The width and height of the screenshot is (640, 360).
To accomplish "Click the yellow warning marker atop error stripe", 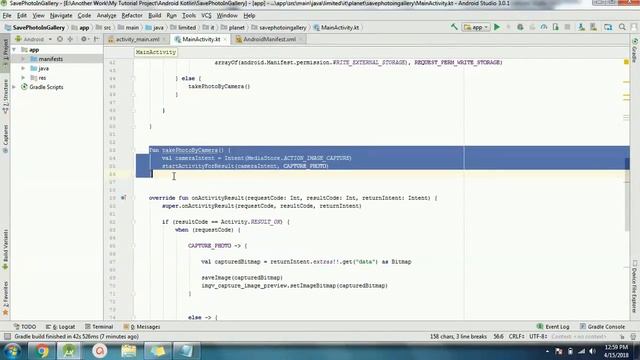I will tap(626, 62).
